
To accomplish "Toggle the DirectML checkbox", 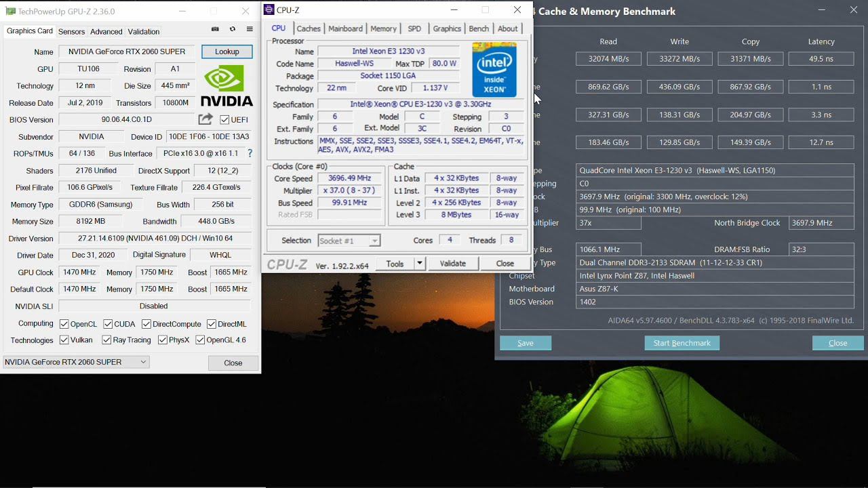I will click(212, 324).
